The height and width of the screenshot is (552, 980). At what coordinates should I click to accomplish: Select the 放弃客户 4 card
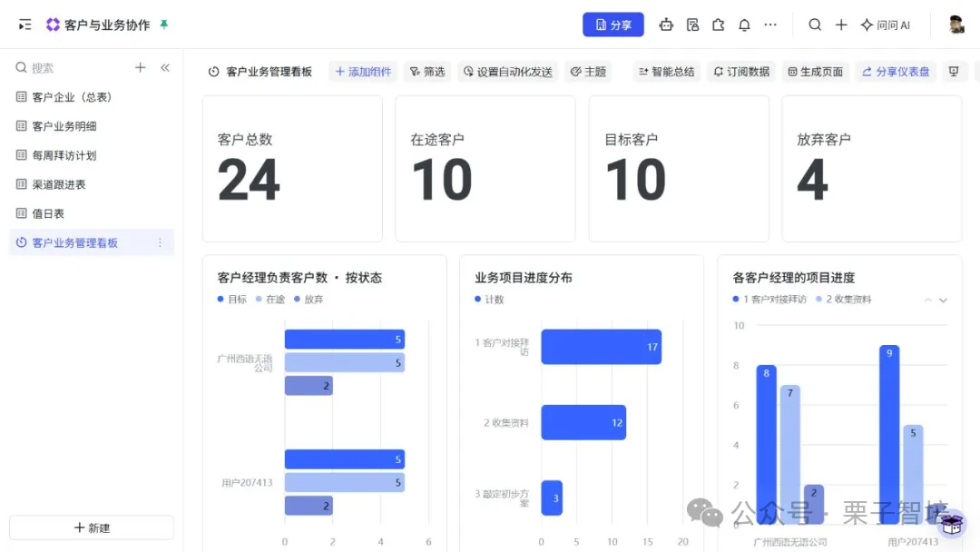pyautogui.click(x=872, y=169)
